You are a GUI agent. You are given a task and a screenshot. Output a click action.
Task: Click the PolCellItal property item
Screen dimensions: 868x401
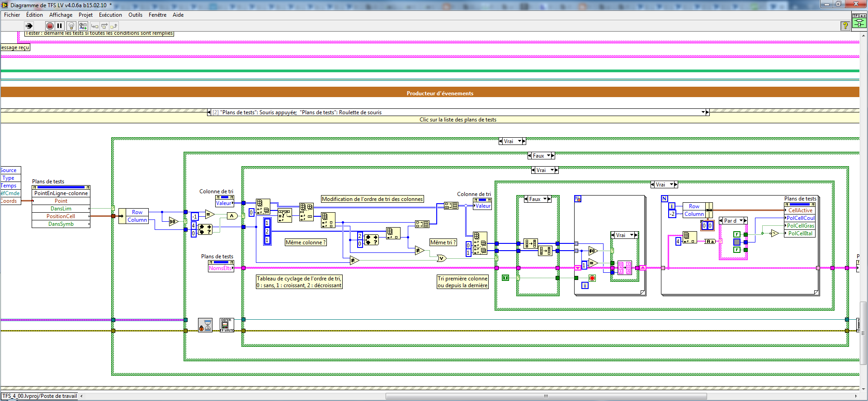pyautogui.click(x=800, y=233)
